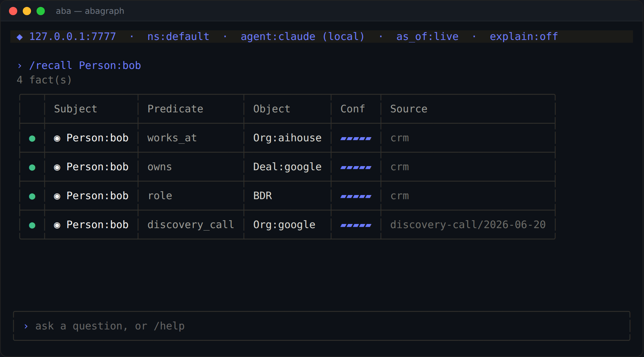Click the Org:google object cell
The image size is (644, 357).
(284, 225)
